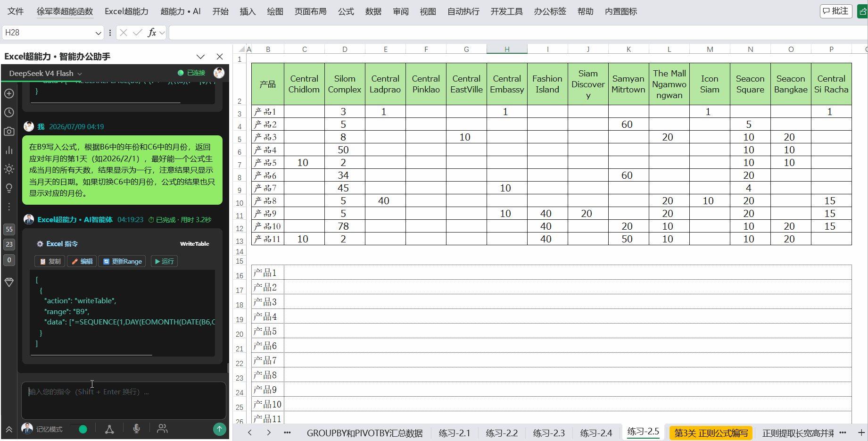Click the user avatar at panel top right
The image size is (868, 441).
coord(219,73)
